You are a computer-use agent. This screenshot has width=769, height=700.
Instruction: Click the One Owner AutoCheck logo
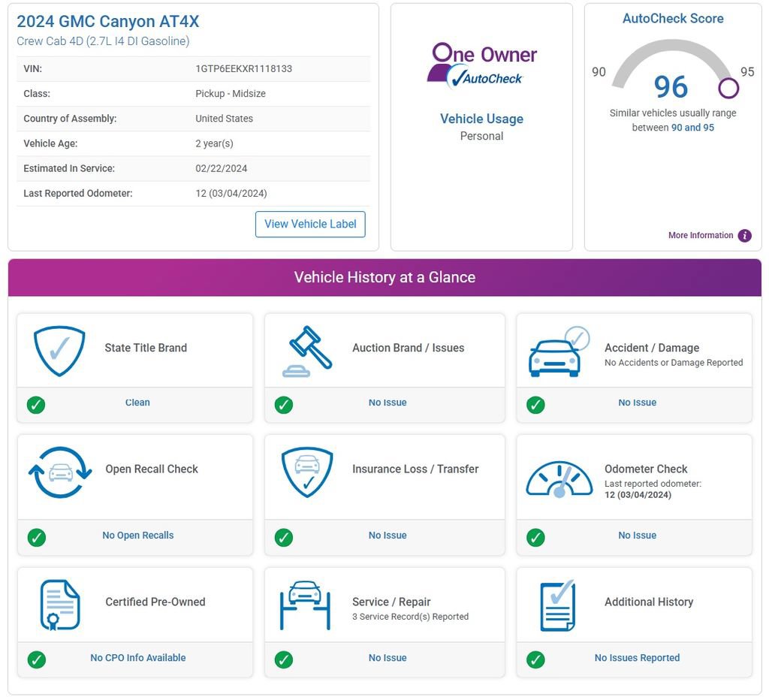(481, 65)
